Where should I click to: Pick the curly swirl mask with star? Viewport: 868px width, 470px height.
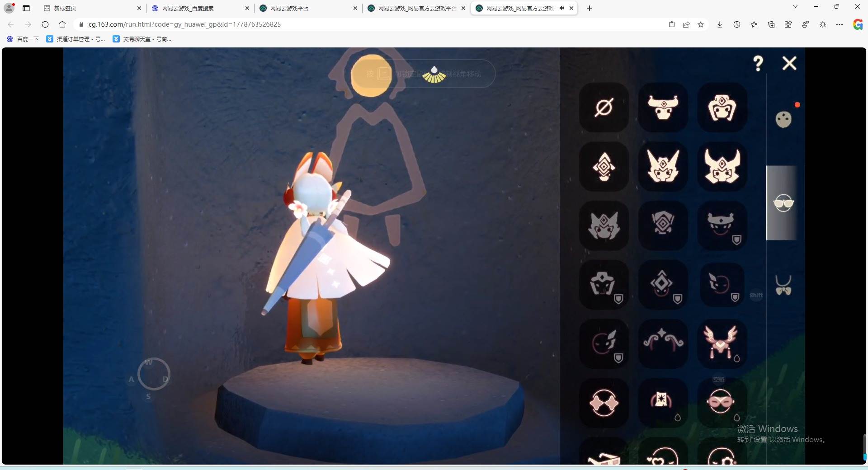click(x=663, y=344)
